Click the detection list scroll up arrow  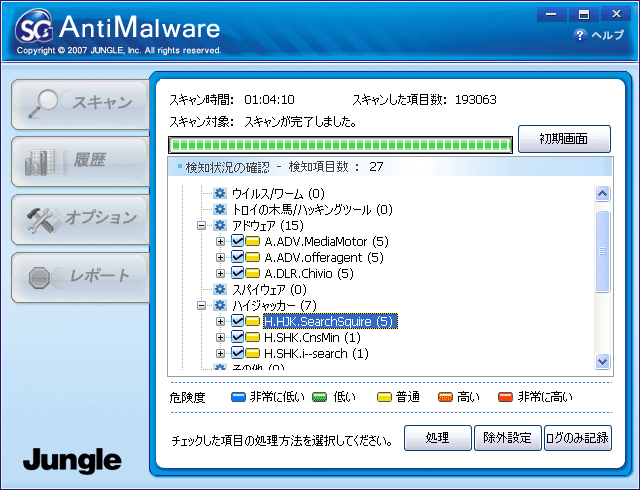click(x=602, y=194)
